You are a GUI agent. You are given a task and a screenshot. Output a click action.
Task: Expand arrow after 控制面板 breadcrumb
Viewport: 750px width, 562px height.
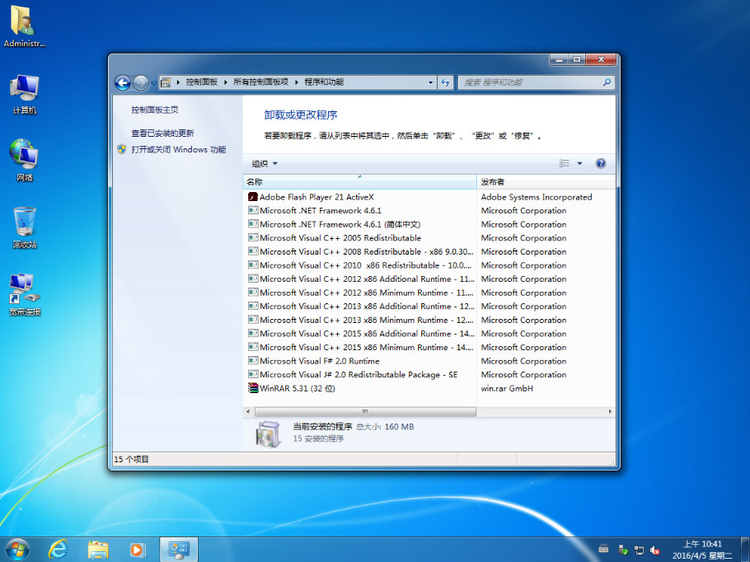pos(225,82)
